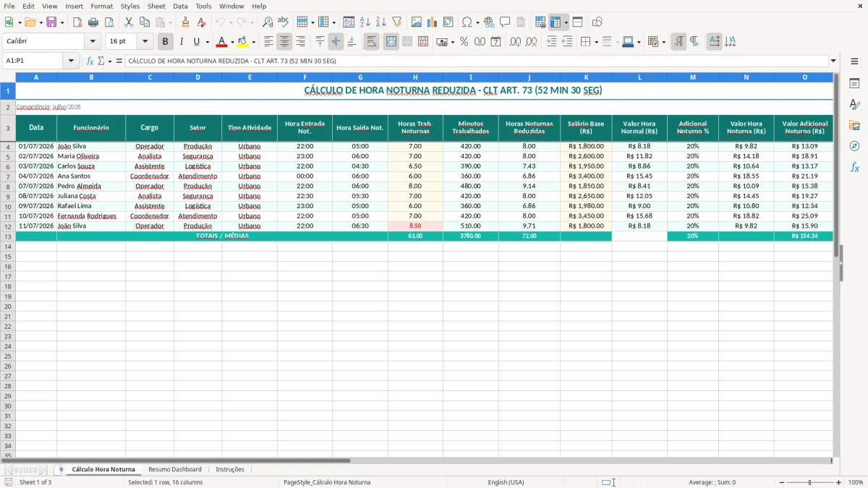The image size is (868, 488).
Task: Click the AutoFilter funnel icon
Action: click(x=397, y=22)
